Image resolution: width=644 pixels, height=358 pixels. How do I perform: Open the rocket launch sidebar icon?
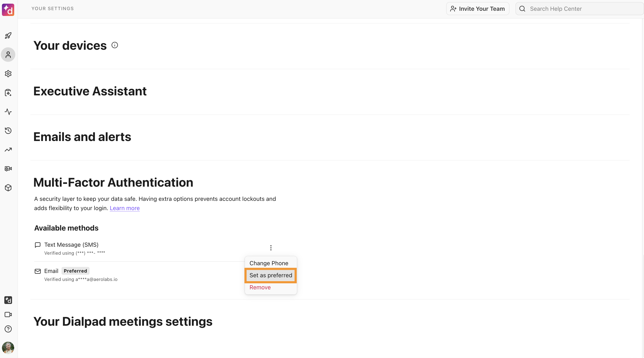(8, 36)
